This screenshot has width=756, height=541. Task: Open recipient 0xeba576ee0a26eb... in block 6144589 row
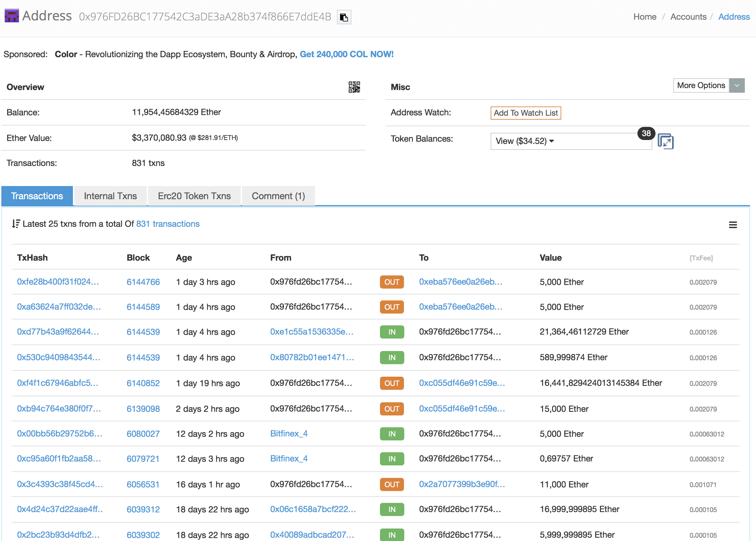coord(461,307)
